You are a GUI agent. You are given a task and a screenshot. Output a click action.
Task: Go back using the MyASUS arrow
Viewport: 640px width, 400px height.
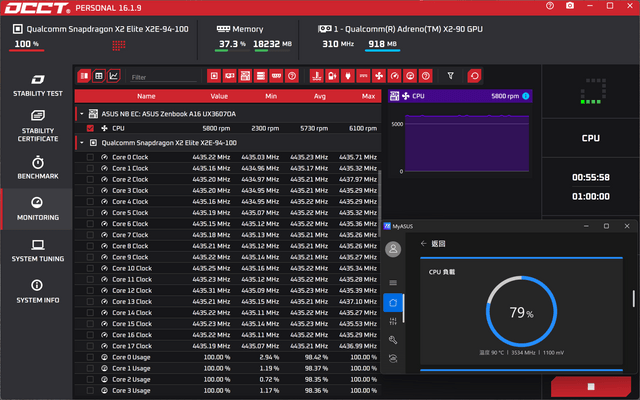423,243
